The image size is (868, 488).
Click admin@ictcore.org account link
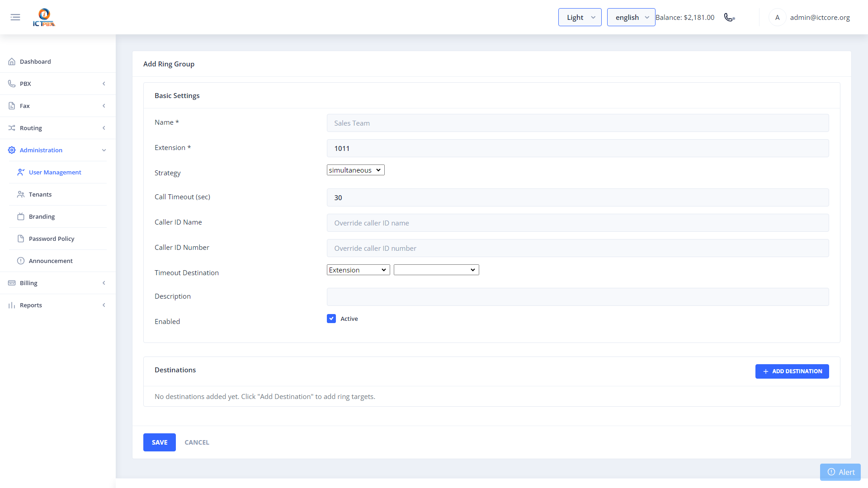click(x=820, y=17)
